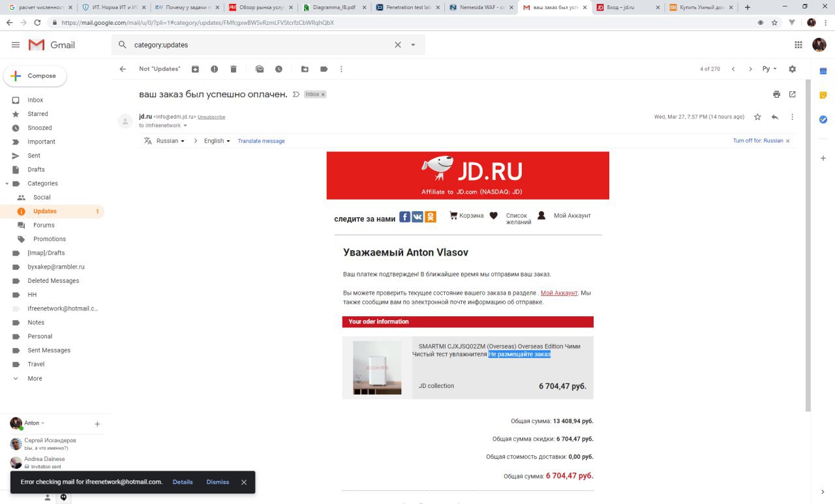Screen dimensions: 835x504
Task: Open JD.RU VK icon
Action: pyautogui.click(x=417, y=217)
